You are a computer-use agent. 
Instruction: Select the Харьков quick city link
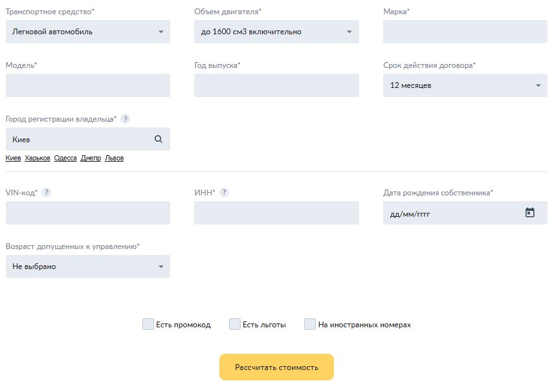[38, 158]
